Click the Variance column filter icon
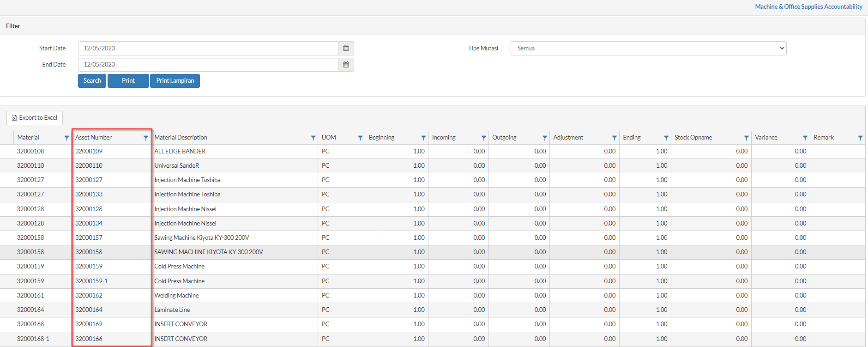The width and height of the screenshot is (868, 347). click(x=805, y=138)
